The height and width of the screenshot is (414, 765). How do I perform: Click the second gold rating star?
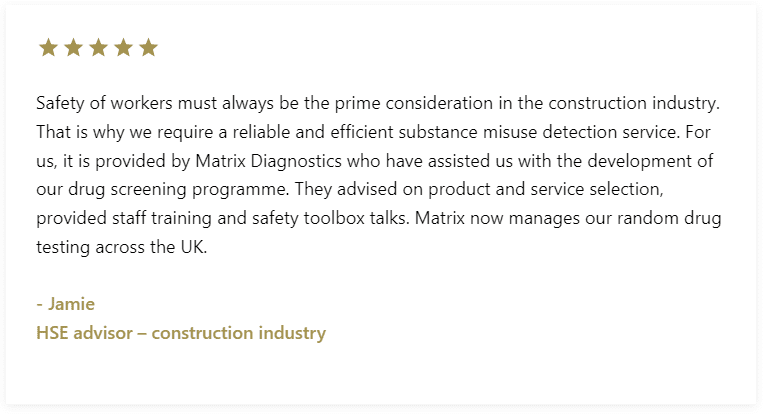pos(73,47)
